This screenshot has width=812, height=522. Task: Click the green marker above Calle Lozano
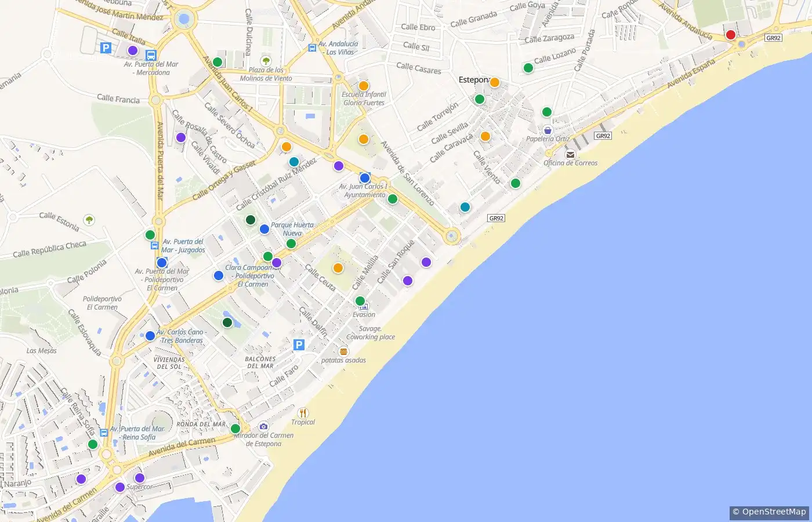(x=528, y=68)
